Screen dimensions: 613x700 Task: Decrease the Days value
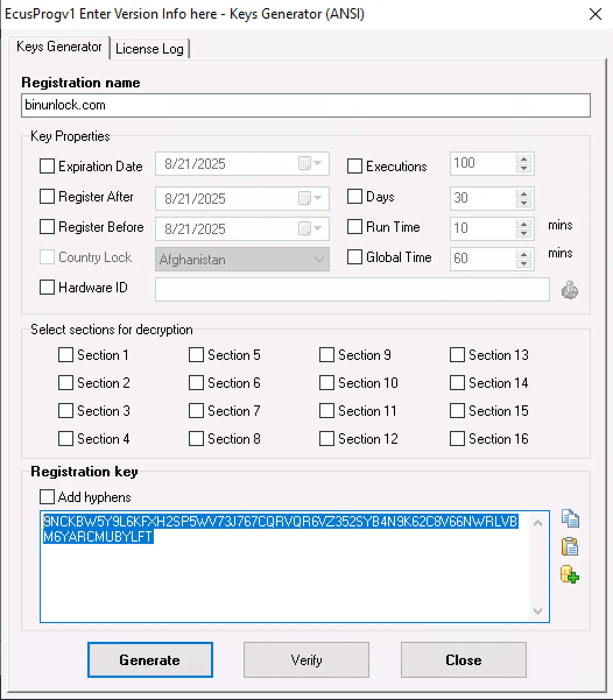tap(523, 203)
